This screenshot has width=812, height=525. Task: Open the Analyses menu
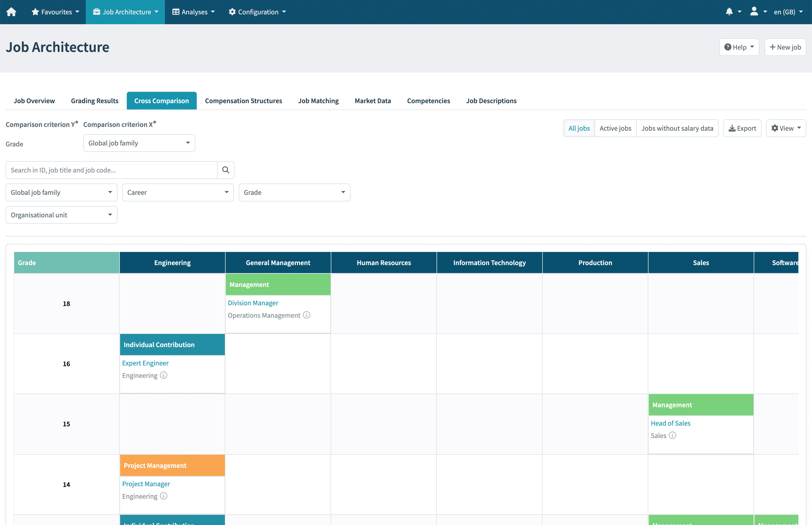[194, 12]
